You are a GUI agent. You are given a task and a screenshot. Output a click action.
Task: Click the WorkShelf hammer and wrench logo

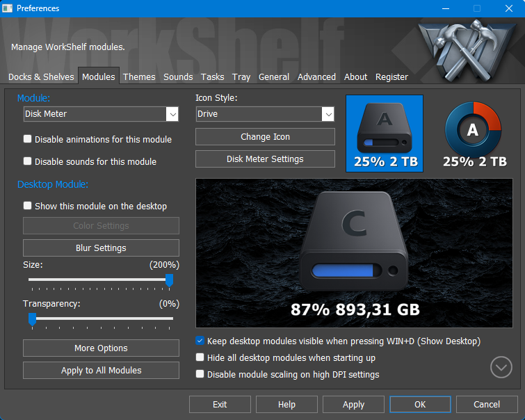(466, 51)
